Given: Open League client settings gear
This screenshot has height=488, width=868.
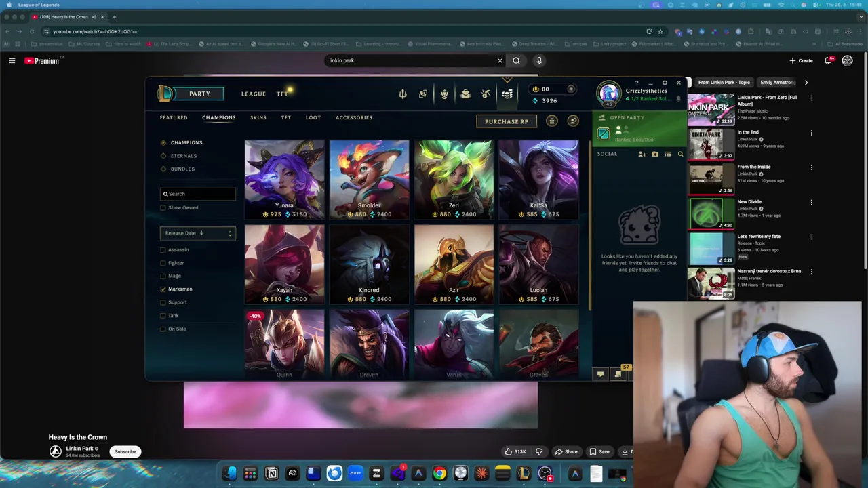Looking at the screenshot, I should click(x=665, y=83).
